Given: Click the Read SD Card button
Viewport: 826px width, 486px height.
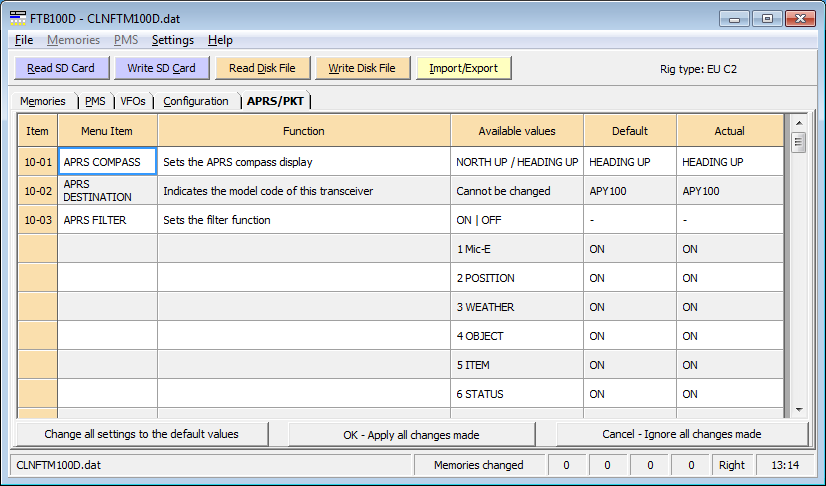Looking at the screenshot, I should pos(61,68).
